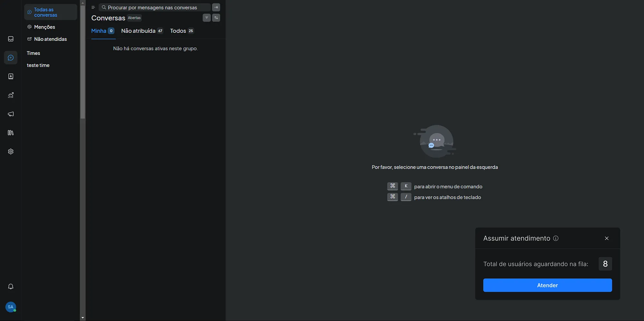Close the Assumir atendimento popup
Viewport: 644px width, 321px height.
(x=607, y=238)
